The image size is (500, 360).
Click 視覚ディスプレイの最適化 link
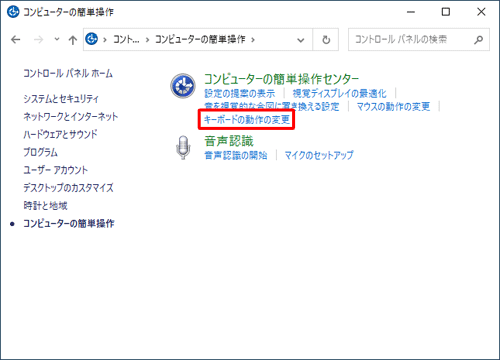(x=340, y=93)
